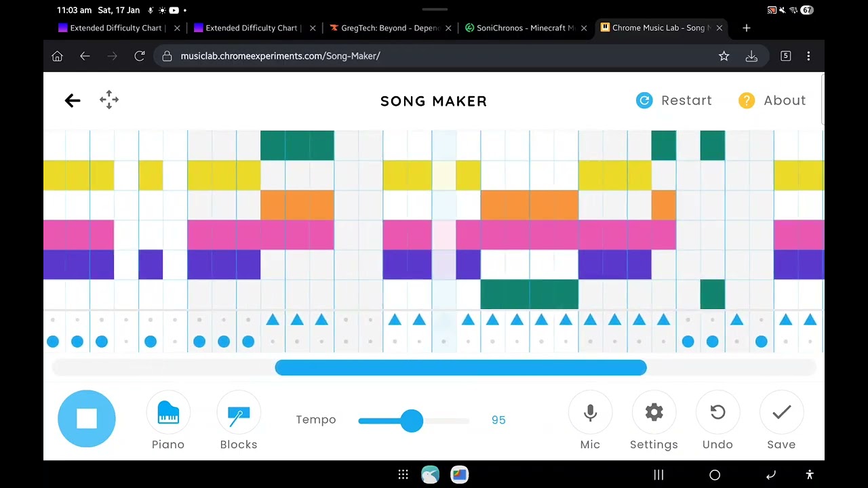Image resolution: width=868 pixels, height=488 pixels.
Task: Tap the Android home circle button
Action: click(x=715, y=475)
